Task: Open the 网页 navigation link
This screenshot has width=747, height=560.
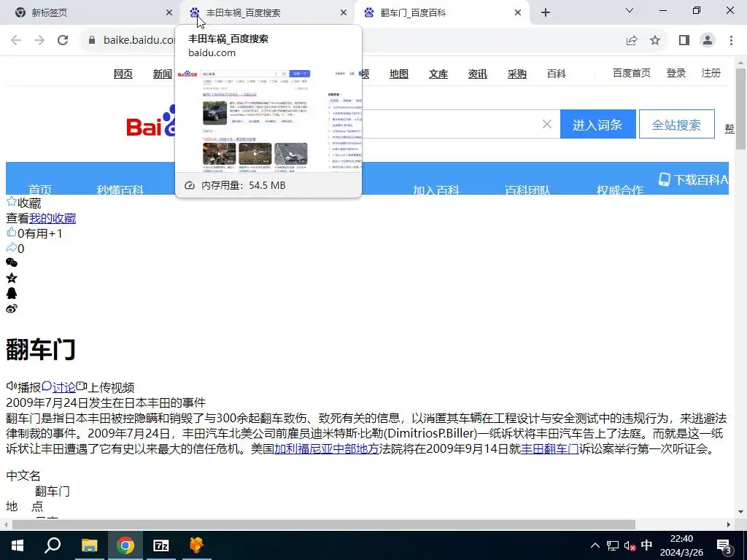Action: [x=123, y=74]
